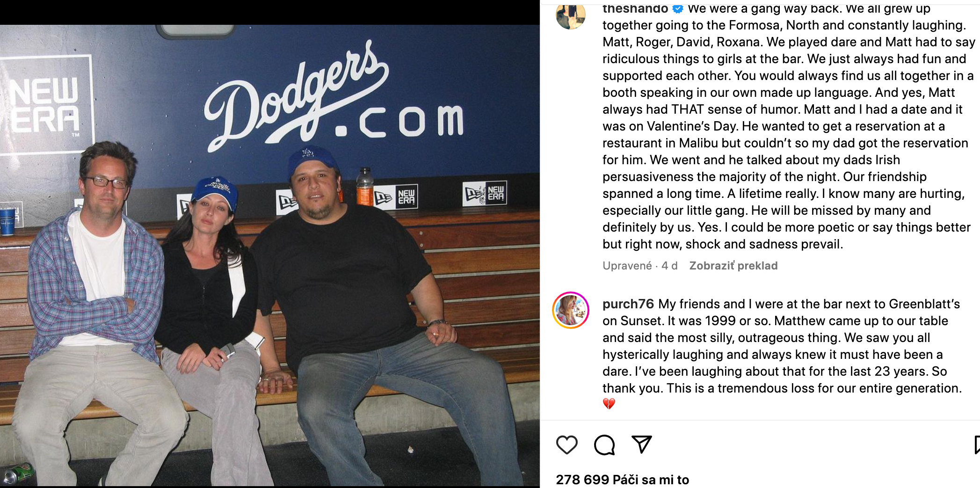Open comments with the speech bubble icon
The width and height of the screenshot is (980, 488).
point(604,444)
